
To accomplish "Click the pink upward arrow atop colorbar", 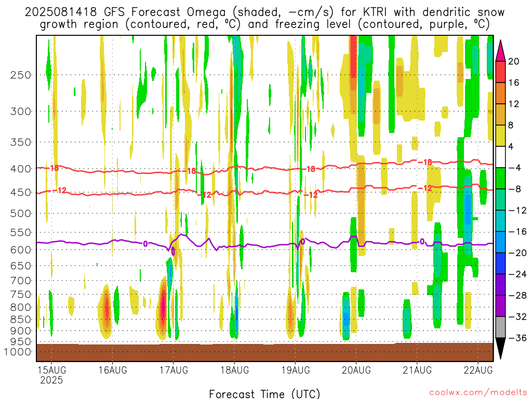I will [x=500, y=51].
